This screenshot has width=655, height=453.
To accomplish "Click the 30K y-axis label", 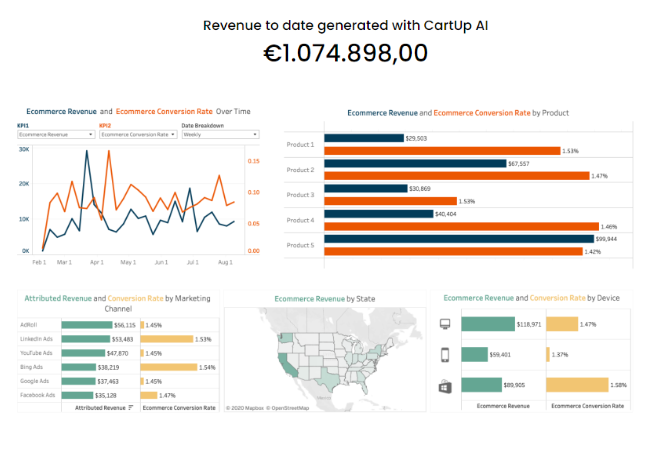I will pos(24,150).
